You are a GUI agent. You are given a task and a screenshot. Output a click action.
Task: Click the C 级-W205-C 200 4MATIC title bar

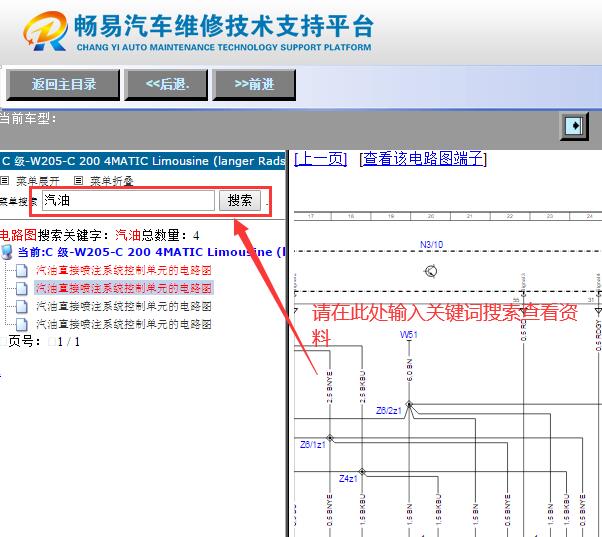tap(143, 161)
